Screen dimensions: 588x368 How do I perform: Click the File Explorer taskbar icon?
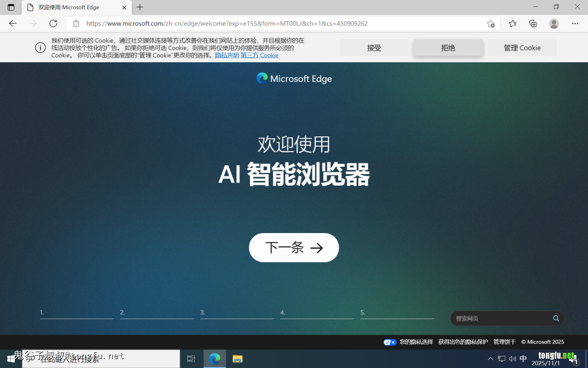click(238, 359)
